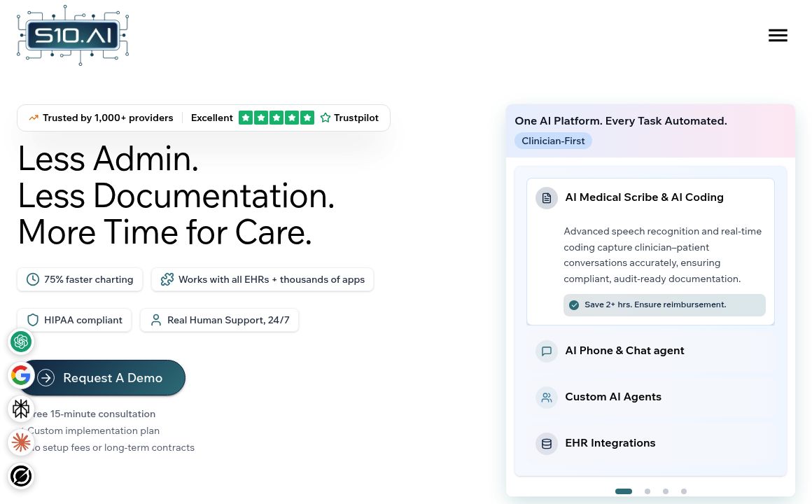Click the HIPAA compliant chip
The height and width of the screenshot is (504, 812).
74,320
